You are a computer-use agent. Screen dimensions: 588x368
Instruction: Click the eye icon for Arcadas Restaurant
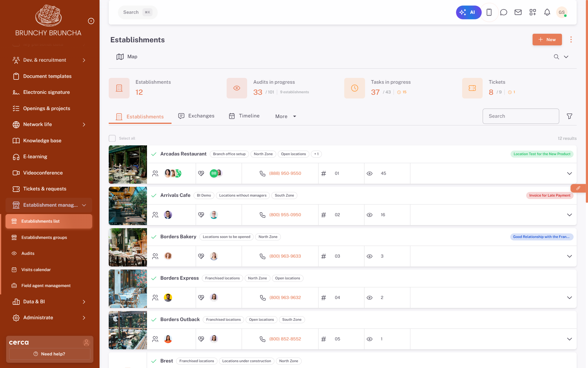370,174
